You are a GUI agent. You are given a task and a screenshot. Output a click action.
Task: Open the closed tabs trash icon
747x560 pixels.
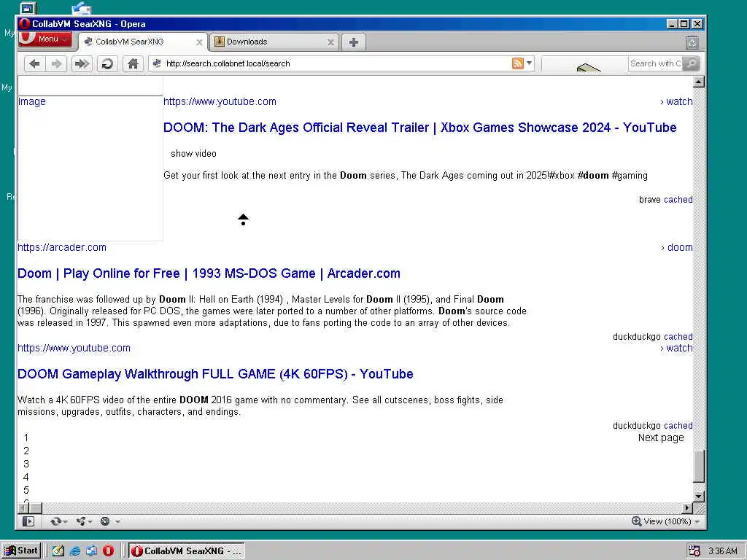pyautogui.click(x=692, y=43)
